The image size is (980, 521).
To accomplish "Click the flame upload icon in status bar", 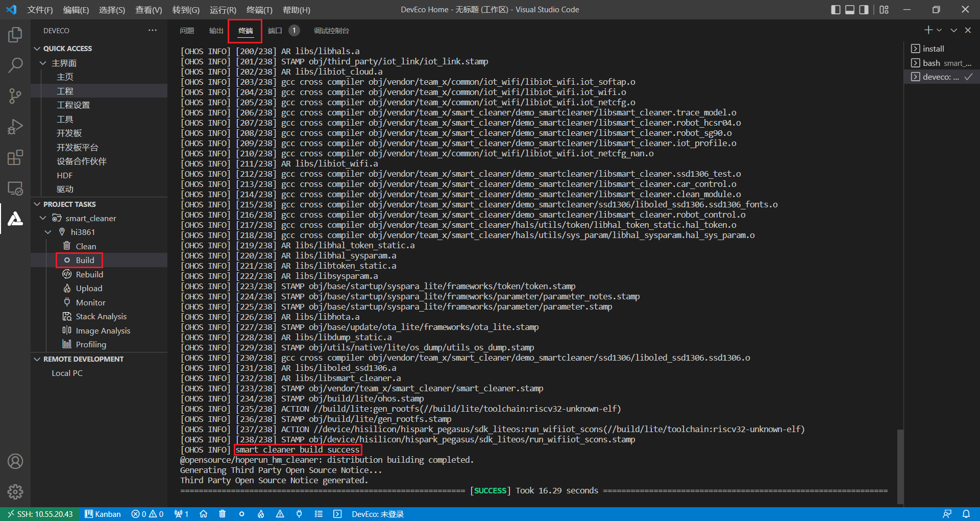I will click(261, 514).
